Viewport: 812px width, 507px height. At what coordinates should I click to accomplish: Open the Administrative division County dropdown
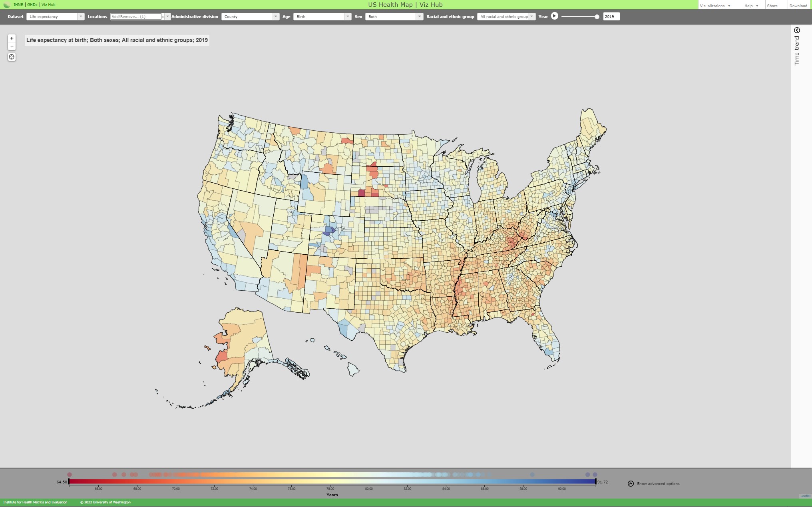tap(250, 16)
